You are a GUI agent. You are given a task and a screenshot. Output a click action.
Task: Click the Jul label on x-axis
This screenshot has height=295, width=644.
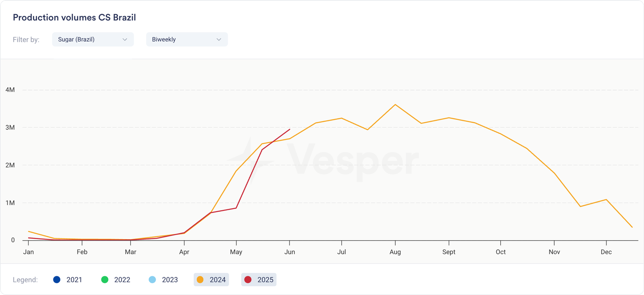342,252
